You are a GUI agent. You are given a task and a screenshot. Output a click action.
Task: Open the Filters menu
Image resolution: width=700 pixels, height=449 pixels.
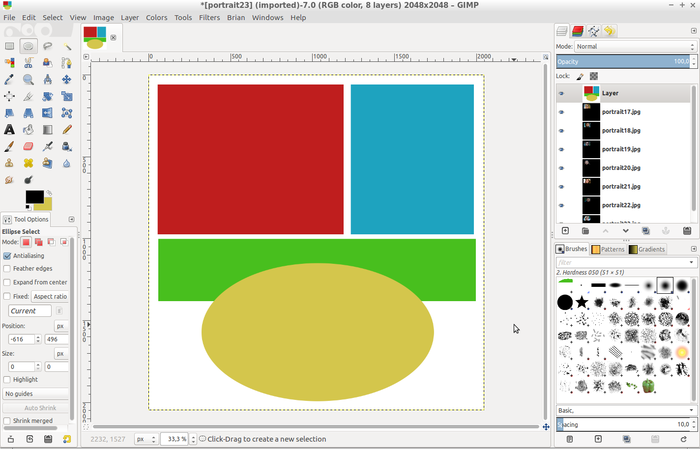click(209, 18)
